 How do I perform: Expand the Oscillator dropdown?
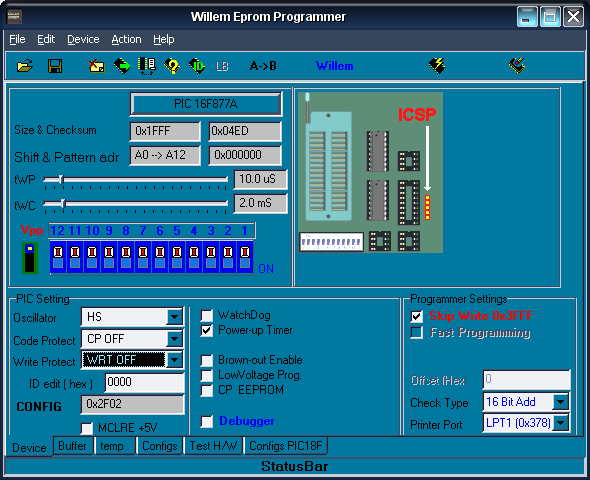175,317
